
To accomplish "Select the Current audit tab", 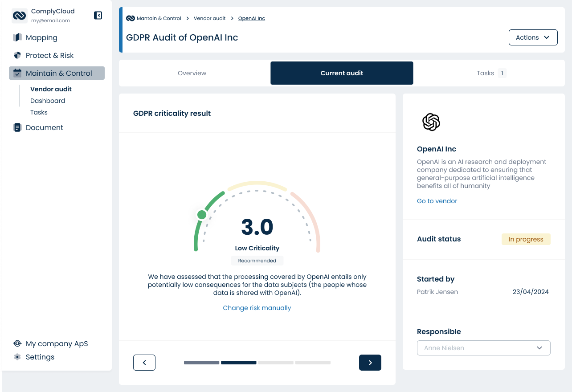I will click(342, 73).
